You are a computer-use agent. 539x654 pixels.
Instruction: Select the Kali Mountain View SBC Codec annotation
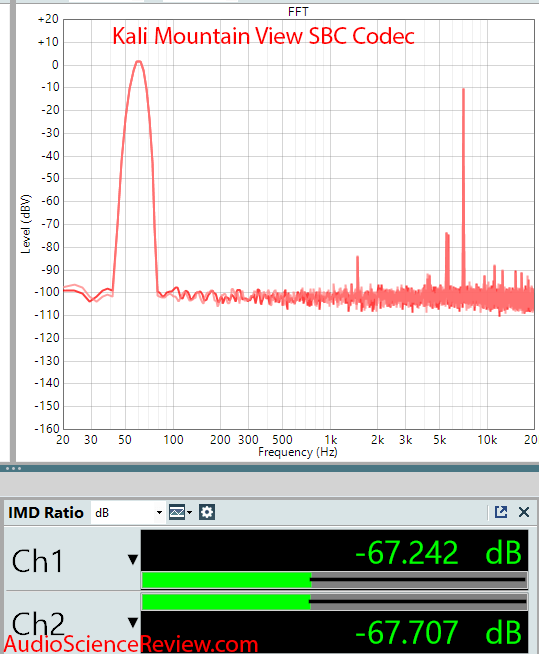click(263, 36)
